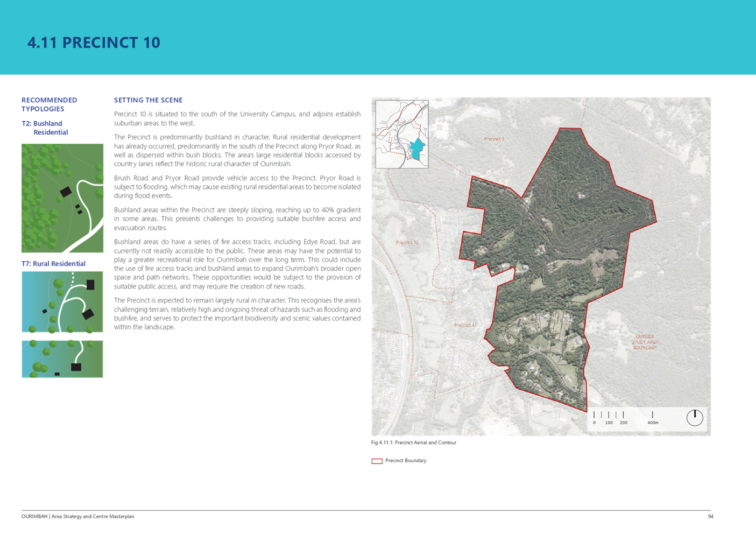Click the Setting the Scene heading
756x535 pixels.
coord(148,100)
